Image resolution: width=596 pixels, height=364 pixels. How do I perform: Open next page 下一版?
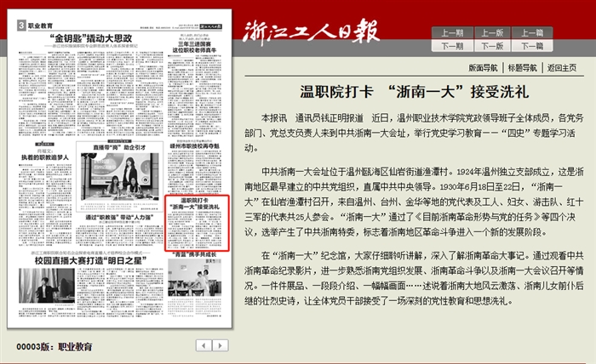[x=492, y=46]
